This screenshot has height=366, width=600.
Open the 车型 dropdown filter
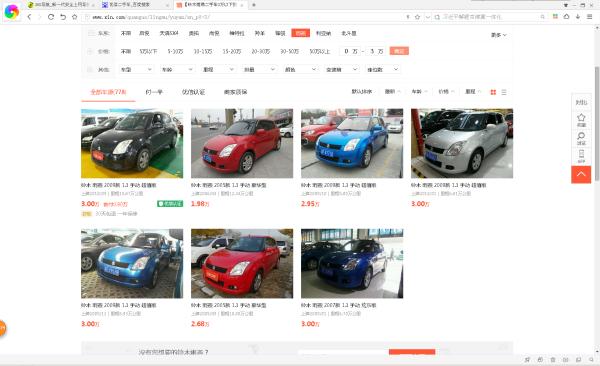point(136,69)
